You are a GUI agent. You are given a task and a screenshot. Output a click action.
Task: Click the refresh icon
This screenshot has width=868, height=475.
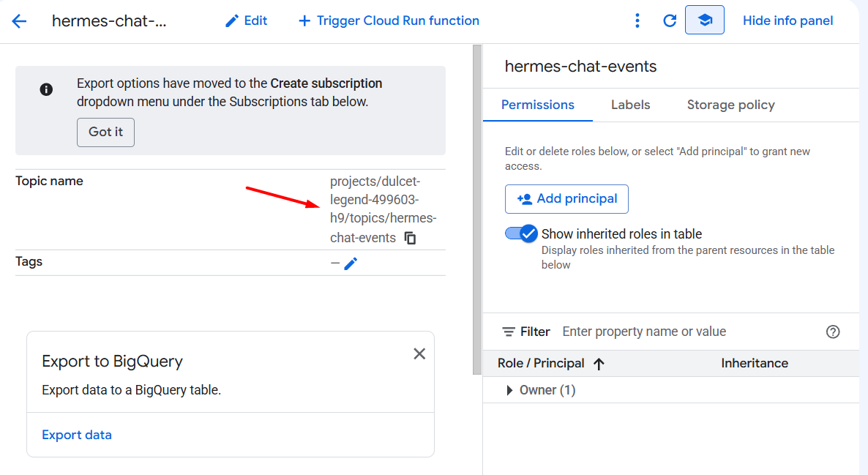click(x=670, y=21)
